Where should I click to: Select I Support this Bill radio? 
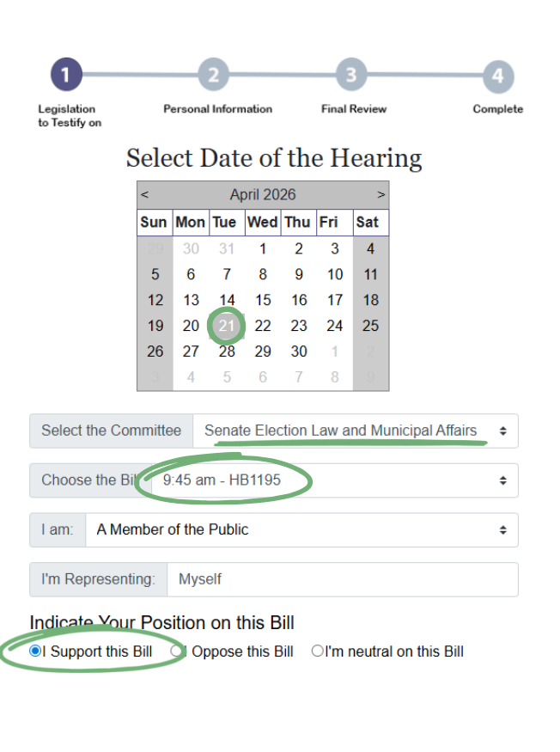click(x=35, y=651)
